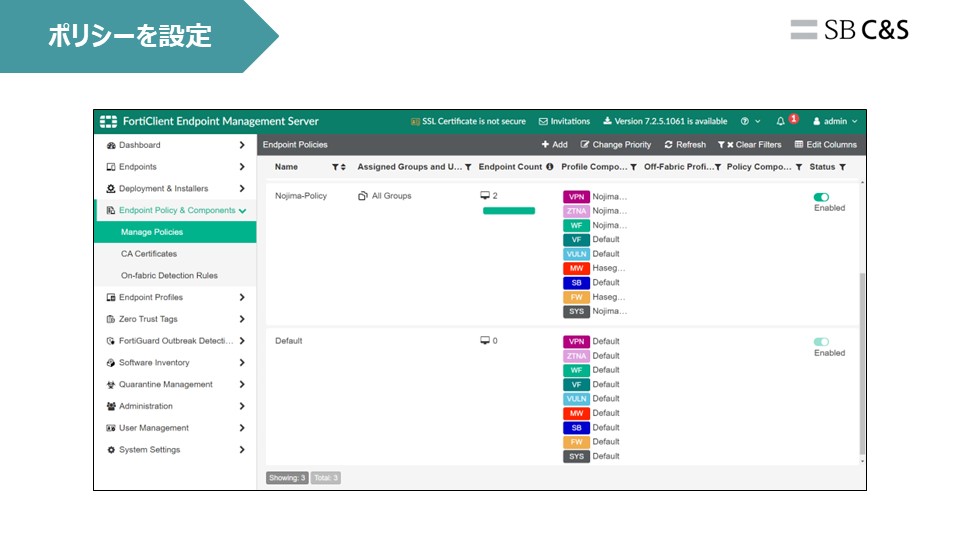
Task: Click the Endpoint Profiles sidebar icon
Action: 111,297
